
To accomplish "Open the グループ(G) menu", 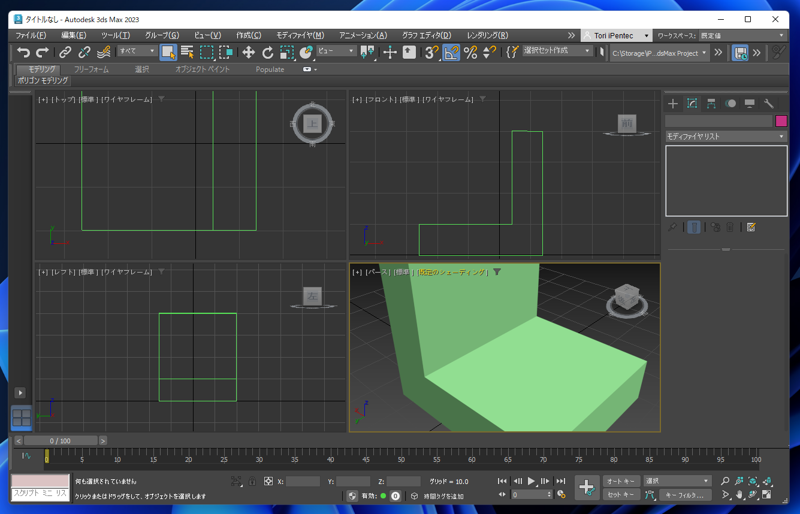I will click(x=162, y=35).
